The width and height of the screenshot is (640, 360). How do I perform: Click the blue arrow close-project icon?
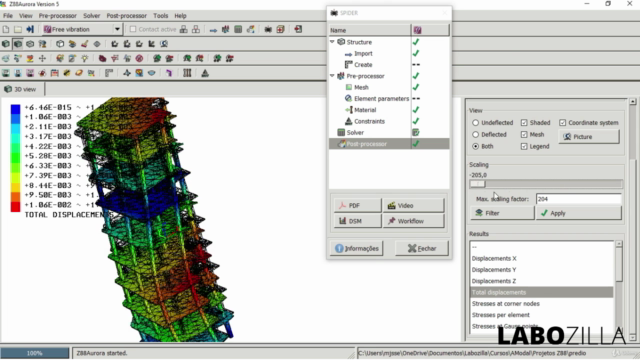[30, 29]
